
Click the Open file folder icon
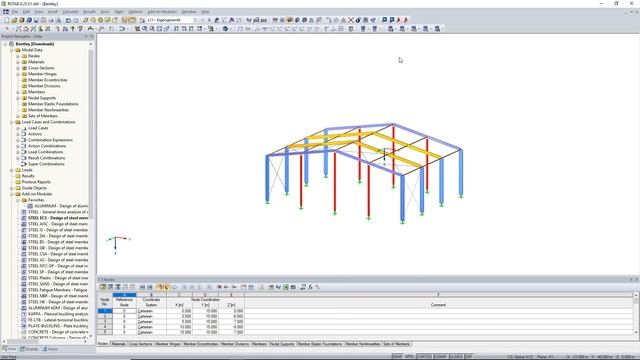[x=14, y=20]
